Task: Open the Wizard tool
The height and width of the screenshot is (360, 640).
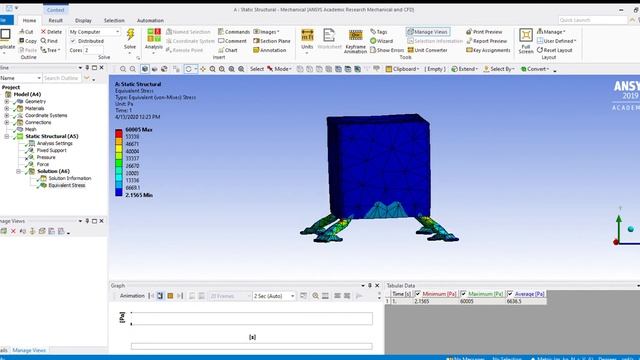Action: [x=382, y=41]
